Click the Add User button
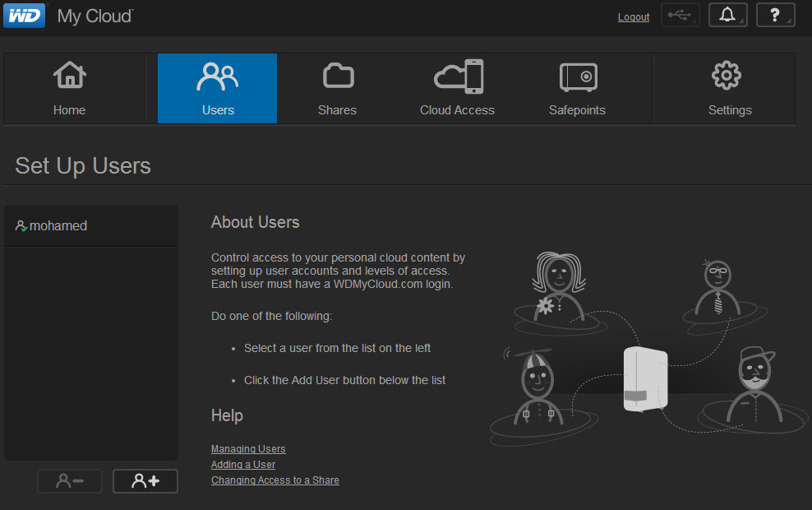Viewport: 812px width, 510px height. pyautogui.click(x=145, y=481)
